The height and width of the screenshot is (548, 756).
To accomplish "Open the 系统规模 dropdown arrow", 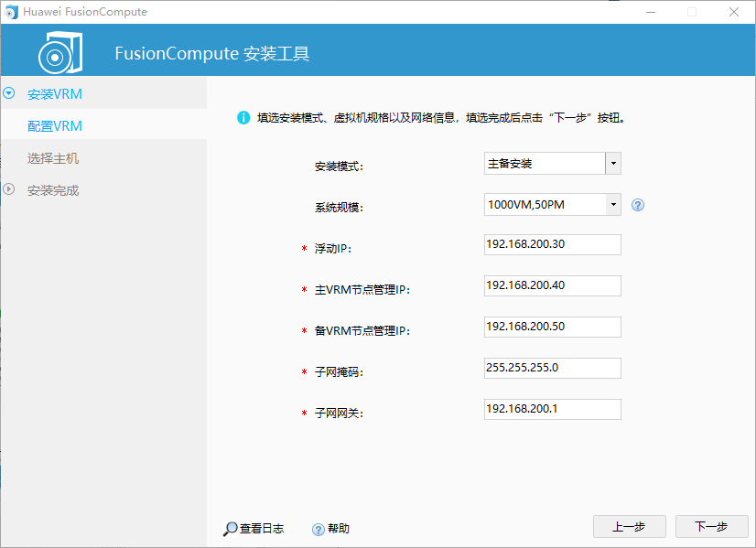I will (613, 205).
